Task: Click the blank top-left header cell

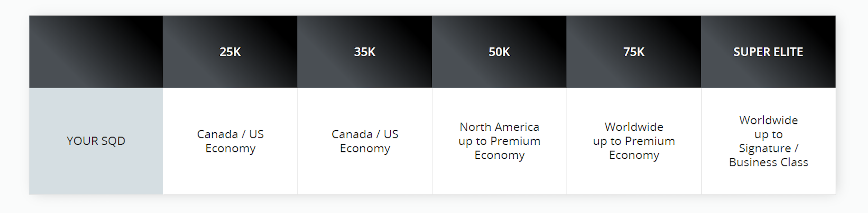Action: click(x=96, y=52)
